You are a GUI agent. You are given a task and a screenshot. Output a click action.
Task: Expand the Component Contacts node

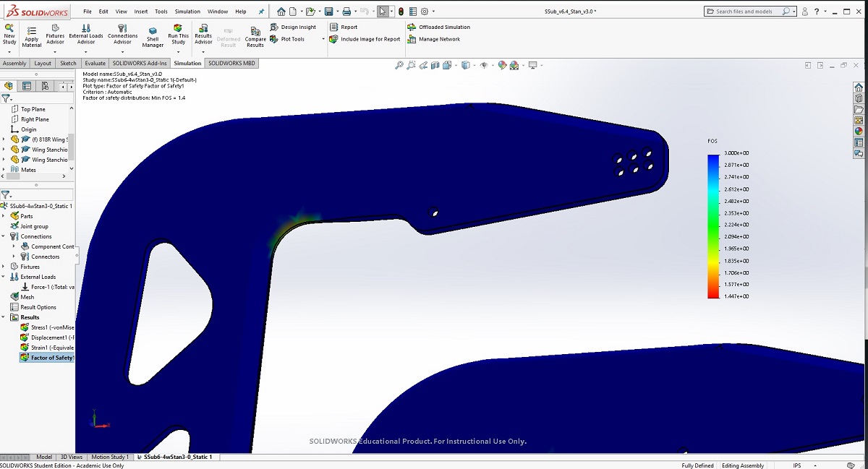tap(14, 246)
